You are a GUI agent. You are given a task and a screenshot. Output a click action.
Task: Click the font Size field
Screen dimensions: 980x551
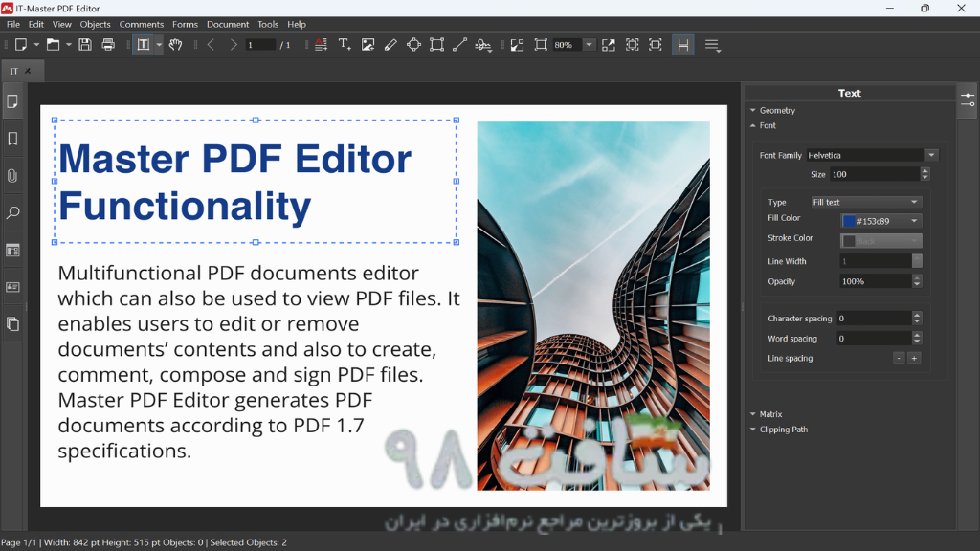pos(875,174)
